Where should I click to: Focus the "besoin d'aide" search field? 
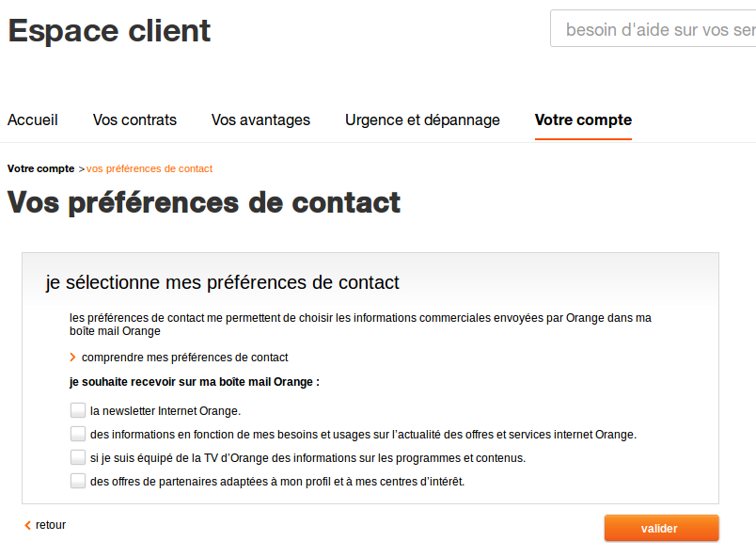click(x=658, y=30)
